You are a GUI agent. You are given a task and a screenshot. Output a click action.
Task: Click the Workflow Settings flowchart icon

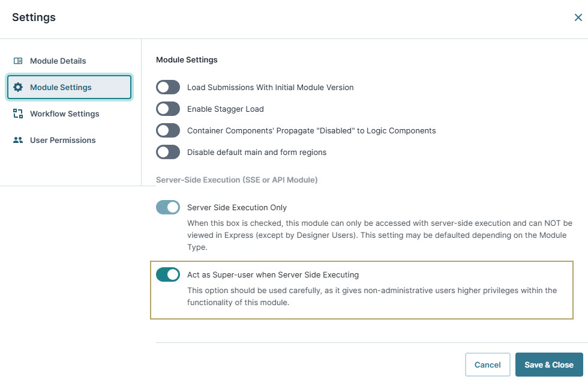(18, 114)
